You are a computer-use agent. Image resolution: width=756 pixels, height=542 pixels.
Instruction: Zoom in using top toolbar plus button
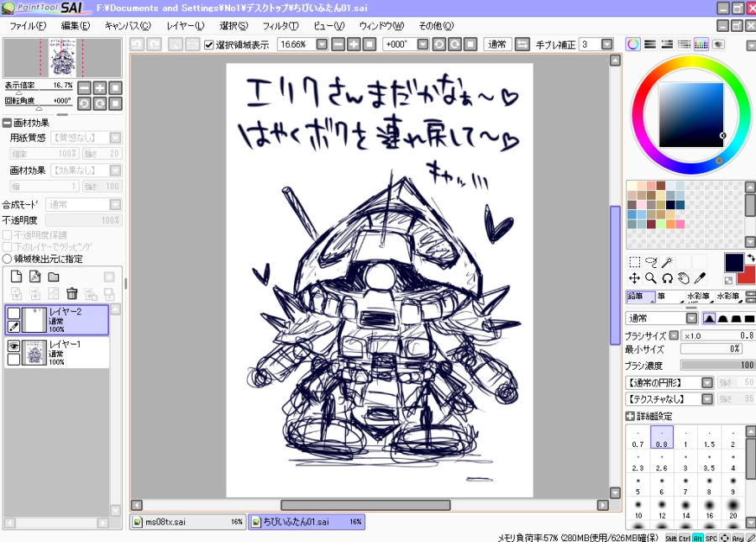354,45
